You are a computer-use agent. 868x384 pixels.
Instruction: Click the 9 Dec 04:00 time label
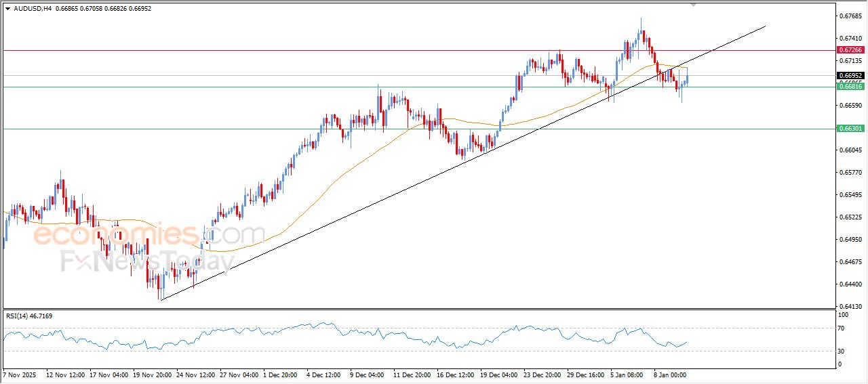coord(368,374)
